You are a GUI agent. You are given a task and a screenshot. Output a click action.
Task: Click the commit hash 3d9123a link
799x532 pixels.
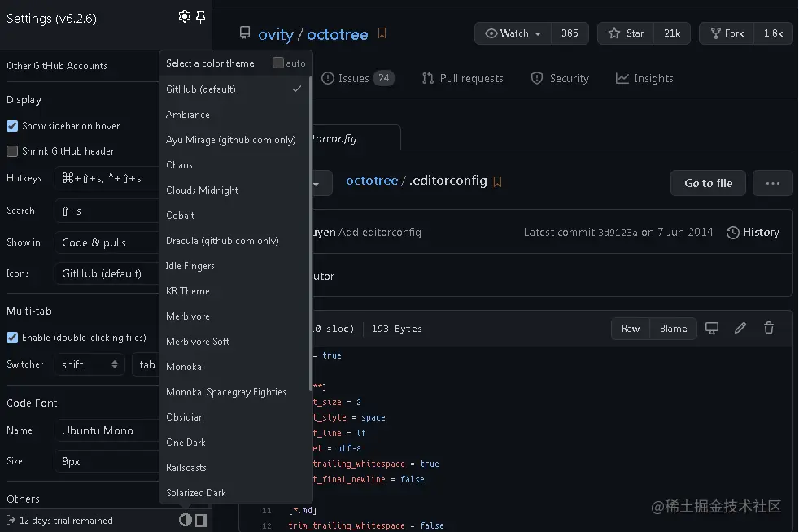click(618, 233)
